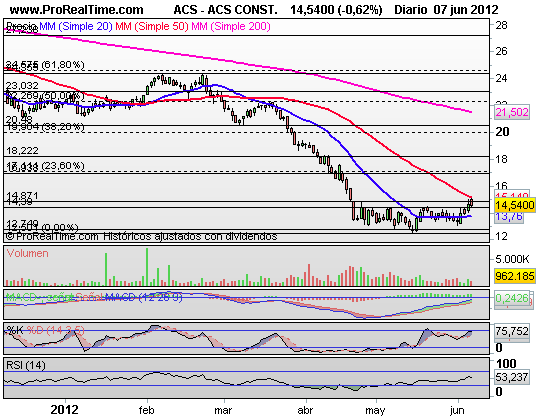Click the 53,237 RSI value tag
Image resolution: width=540 pixels, height=420 pixels.
(512, 377)
